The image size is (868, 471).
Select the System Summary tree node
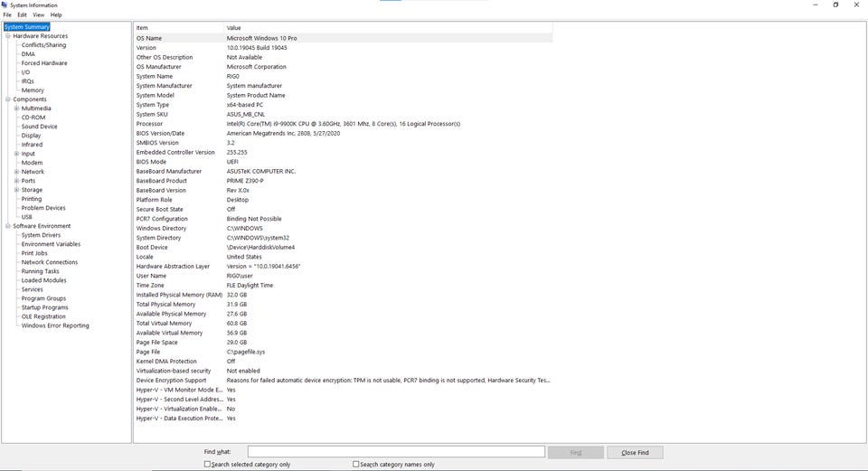pos(26,26)
